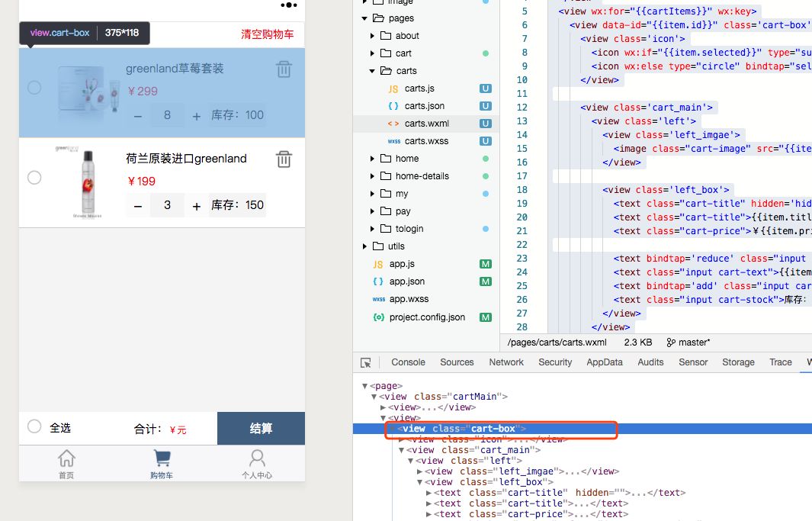Toggle the 全选 select-all circle
The height and width of the screenshot is (521, 812).
click(34, 426)
